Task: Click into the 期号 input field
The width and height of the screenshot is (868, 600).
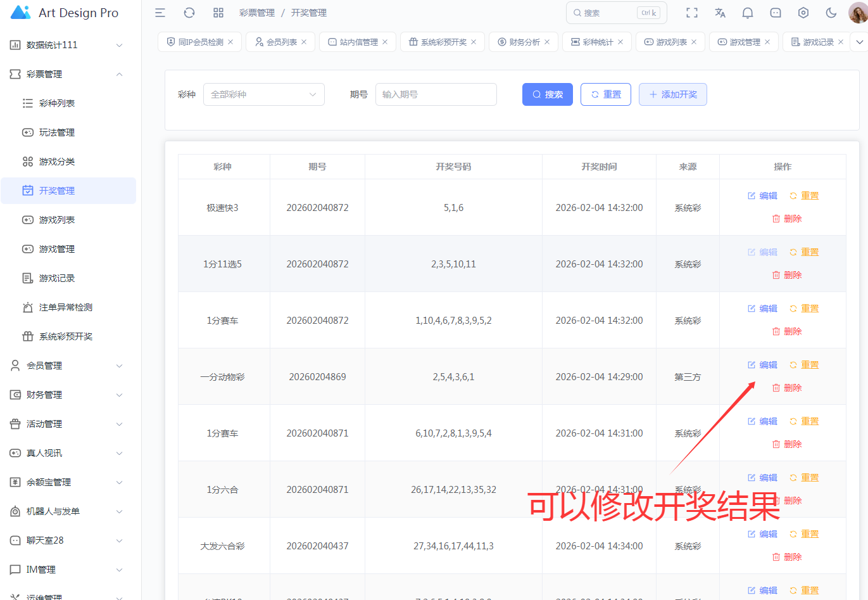Action: pyautogui.click(x=436, y=94)
